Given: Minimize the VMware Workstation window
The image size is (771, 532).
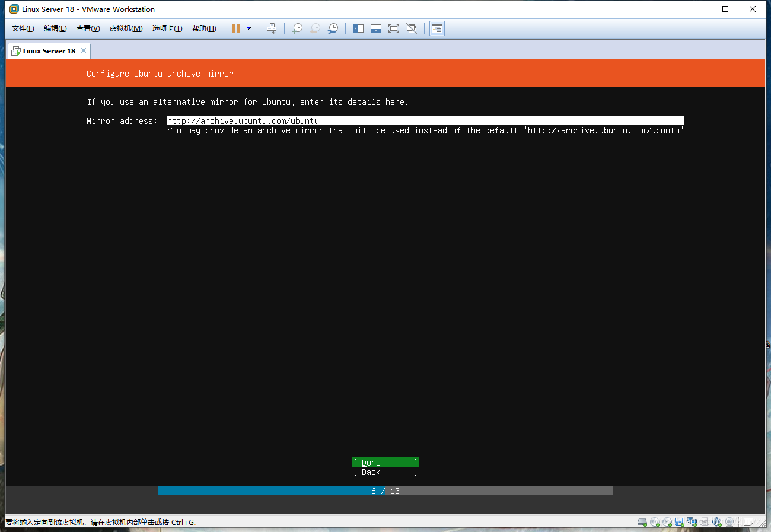Looking at the screenshot, I should (698, 9).
